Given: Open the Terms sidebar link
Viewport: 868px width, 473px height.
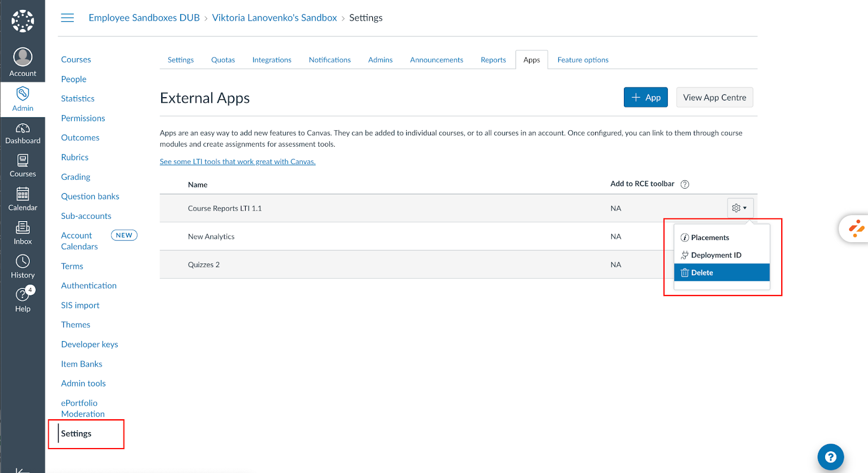Looking at the screenshot, I should pyautogui.click(x=72, y=266).
